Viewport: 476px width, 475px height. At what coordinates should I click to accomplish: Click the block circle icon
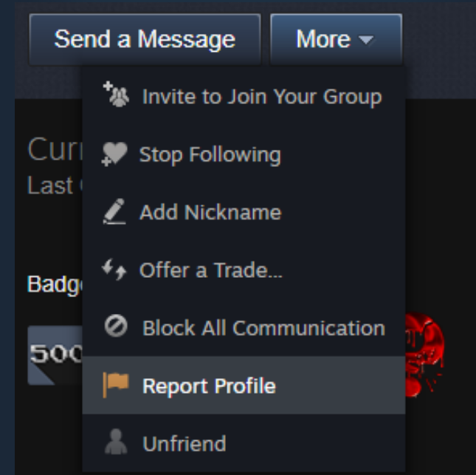pyautogui.click(x=116, y=326)
